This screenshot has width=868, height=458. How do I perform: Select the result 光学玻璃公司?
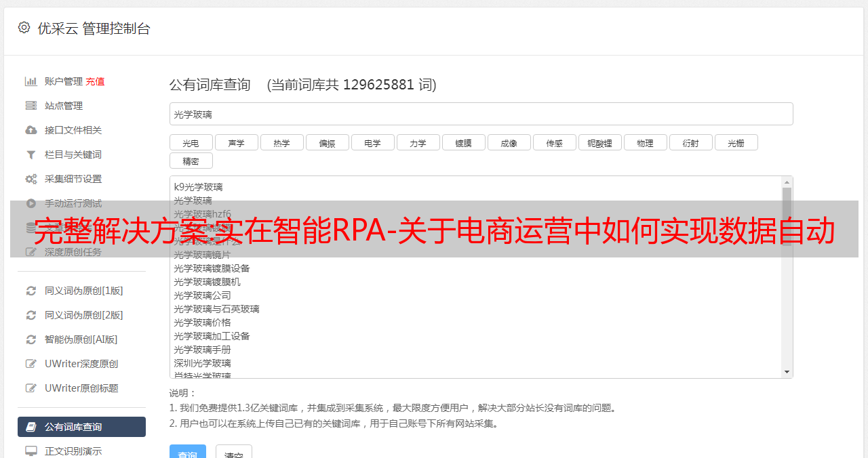click(202, 295)
